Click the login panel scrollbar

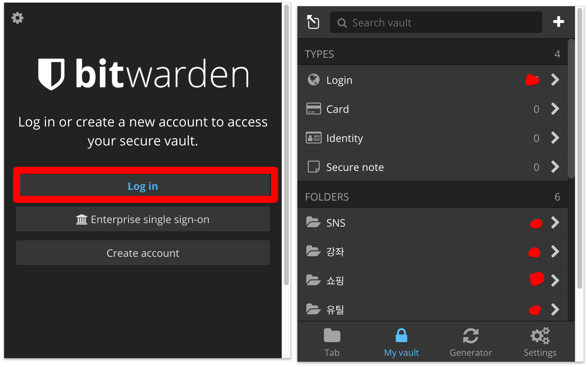pyautogui.click(x=286, y=145)
